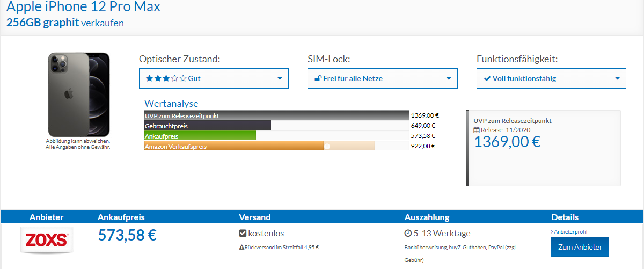Expand the Funktionsfähigkeit dropdown arrow
644x269 pixels.
click(617, 78)
